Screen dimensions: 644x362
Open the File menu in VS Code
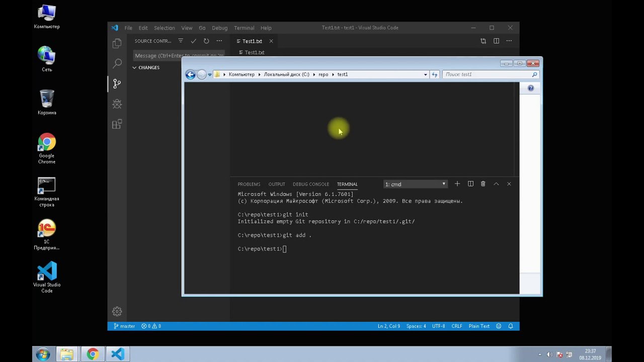pyautogui.click(x=128, y=28)
